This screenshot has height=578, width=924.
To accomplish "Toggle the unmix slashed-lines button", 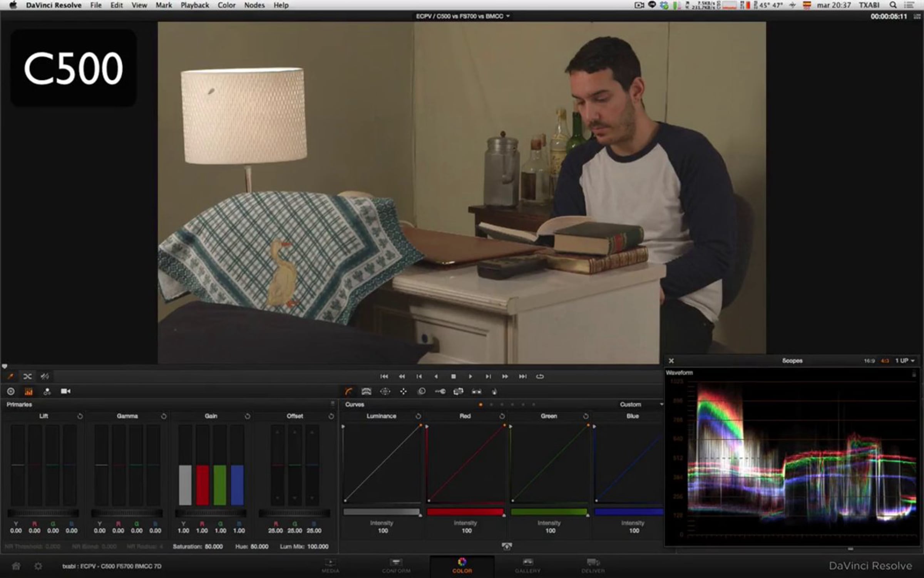I will pos(45,376).
